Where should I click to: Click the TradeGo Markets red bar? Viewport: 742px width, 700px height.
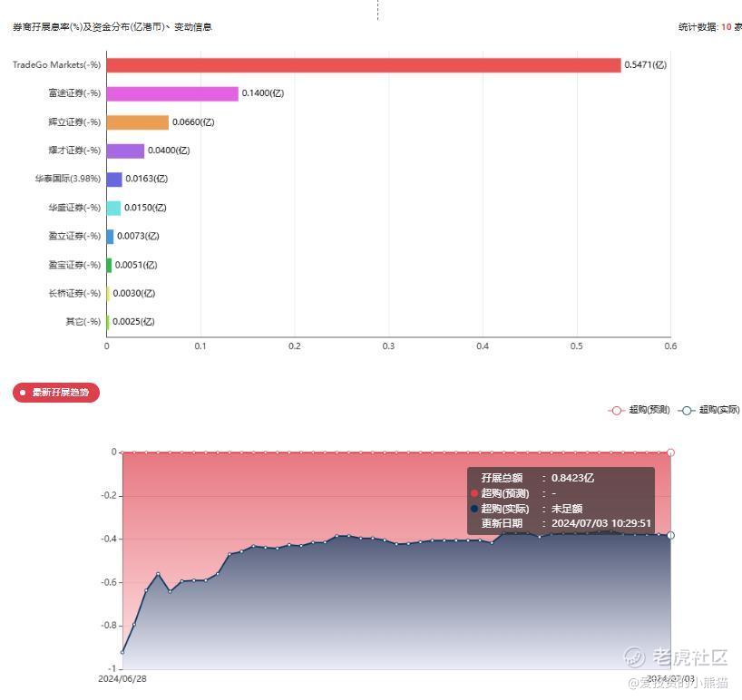click(364, 65)
